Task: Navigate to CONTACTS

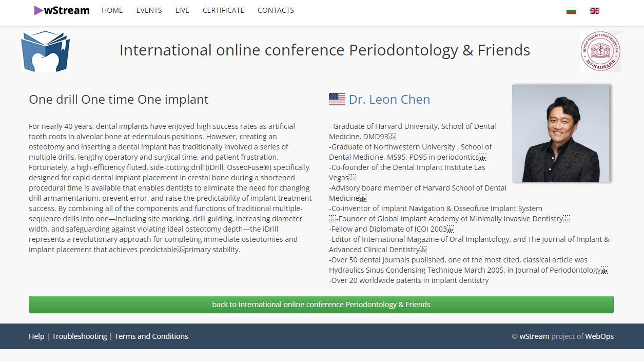Action: [x=276, y=10]
